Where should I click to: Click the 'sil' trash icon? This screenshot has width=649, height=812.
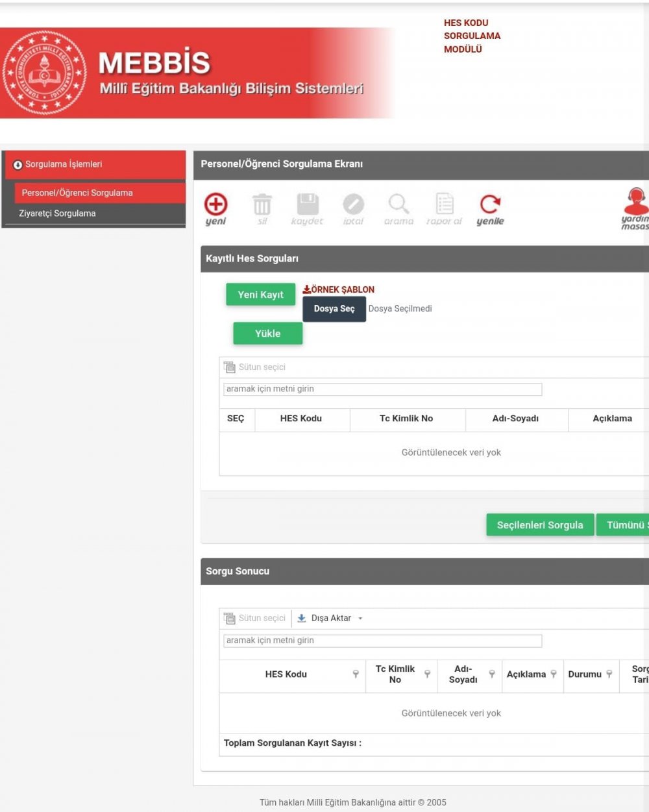pos(262,205)
